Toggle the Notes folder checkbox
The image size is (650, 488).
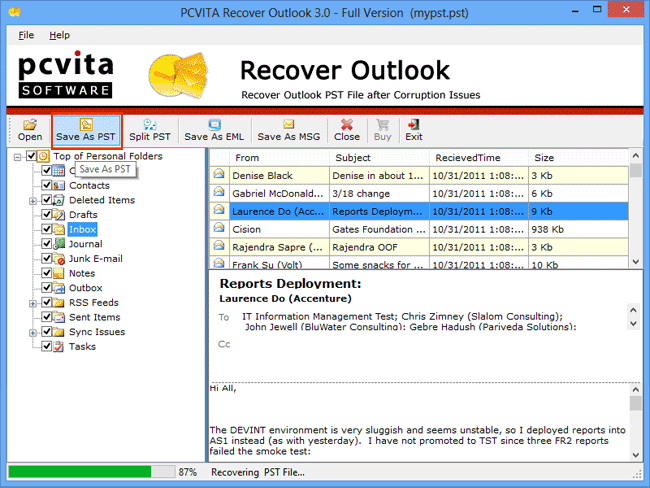(x=47, y=273)
